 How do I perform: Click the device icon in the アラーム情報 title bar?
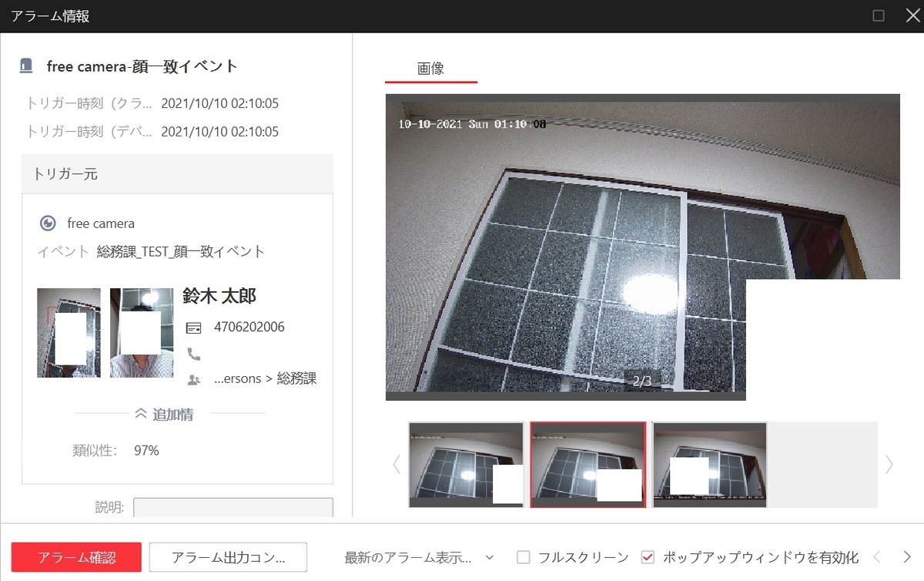(x=25, y=65)
